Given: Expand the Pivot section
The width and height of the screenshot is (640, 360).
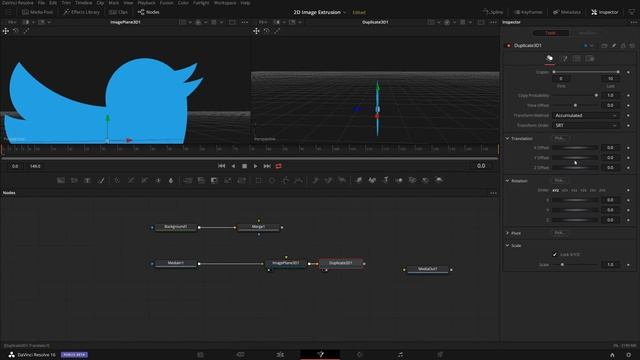Looking at the screenshot, I should pos(507,233).
